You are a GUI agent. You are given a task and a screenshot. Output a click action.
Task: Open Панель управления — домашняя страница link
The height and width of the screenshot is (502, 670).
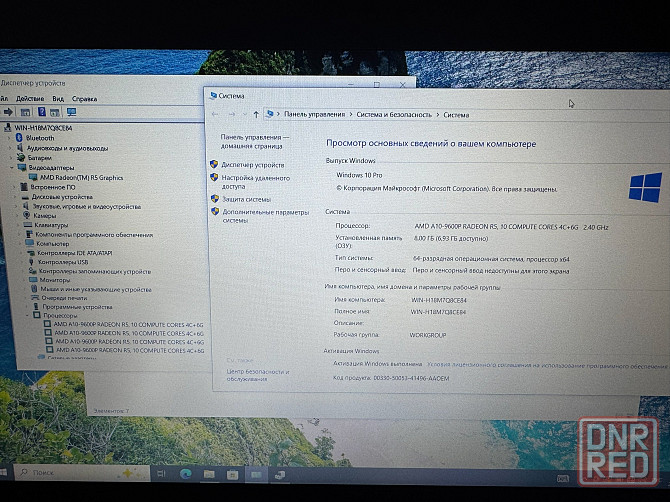(x=255, y=141)
